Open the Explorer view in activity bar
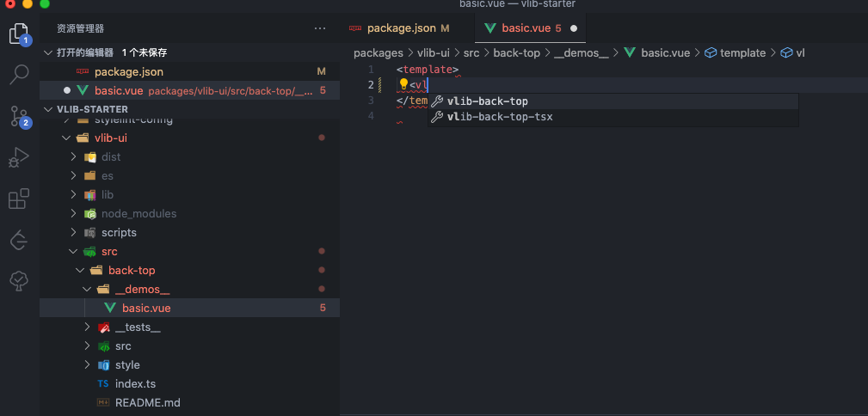The image size is (868, 416). [x=20, y=34]
